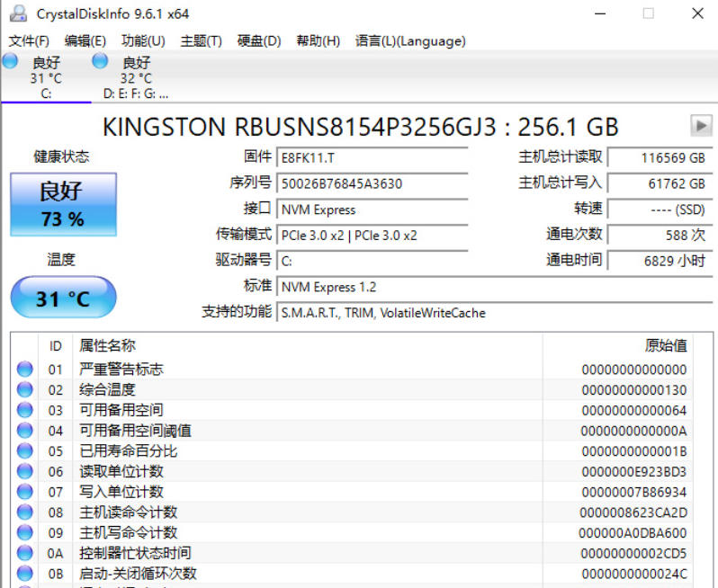Image resolution: width=718 pixels, height=588 pixels.
Task: Open the 硬盘(D) menu
Action: [x=259, y=40]
